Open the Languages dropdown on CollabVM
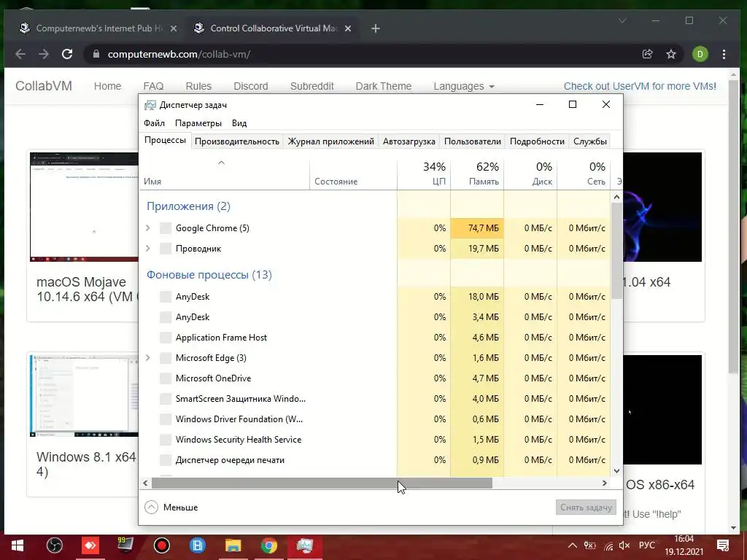 tap(463, 86)
